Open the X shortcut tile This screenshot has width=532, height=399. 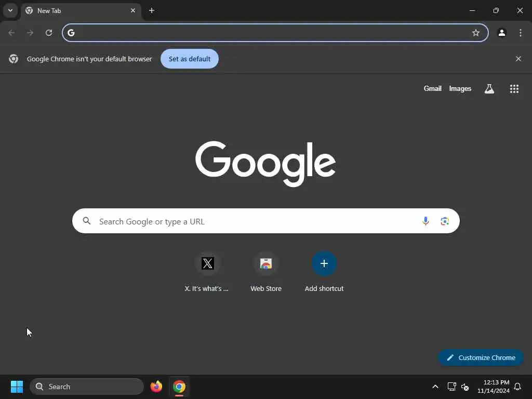207,272
